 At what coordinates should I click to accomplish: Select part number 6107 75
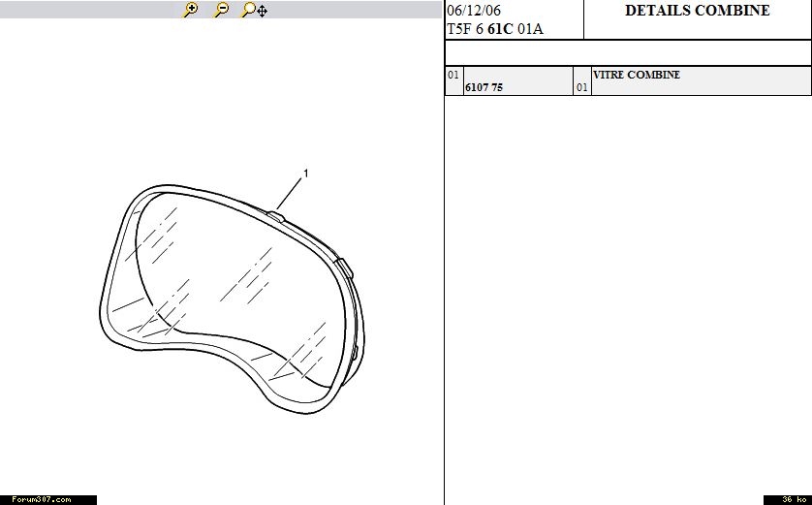[x=484, y=87]
